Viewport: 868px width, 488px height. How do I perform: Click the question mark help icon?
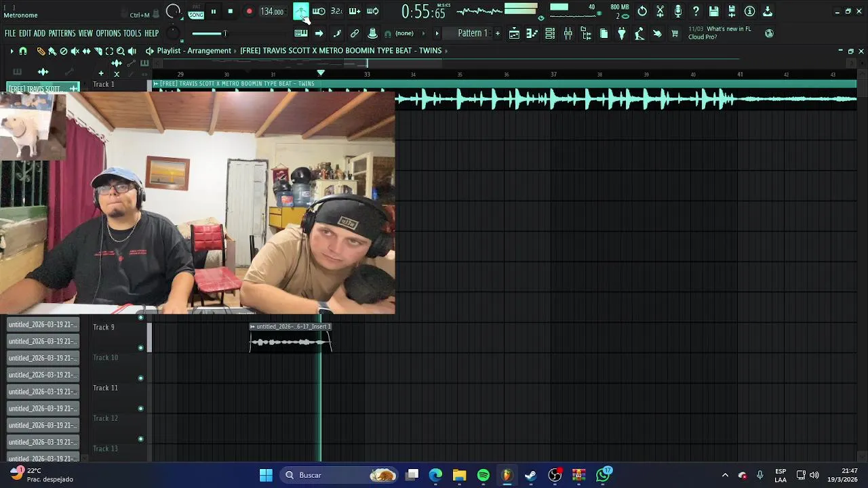(696, 11)
